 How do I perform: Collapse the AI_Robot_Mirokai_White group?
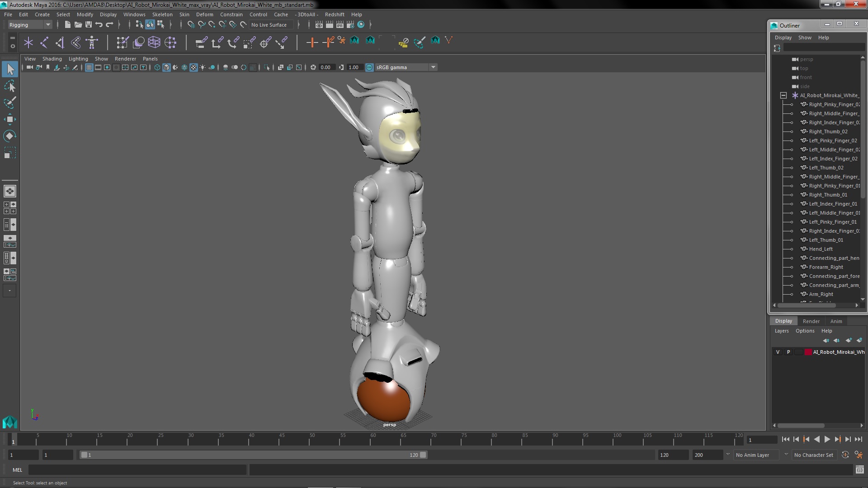(783, 95)
